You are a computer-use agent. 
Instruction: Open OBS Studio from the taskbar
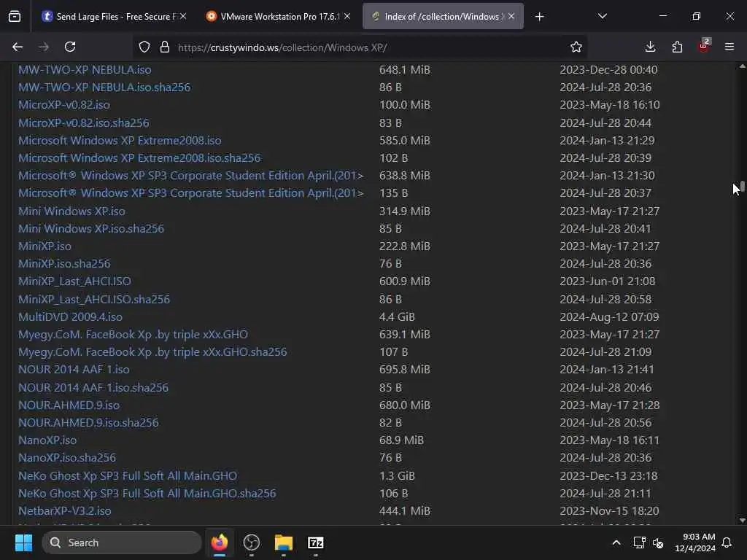coord(252,542)
